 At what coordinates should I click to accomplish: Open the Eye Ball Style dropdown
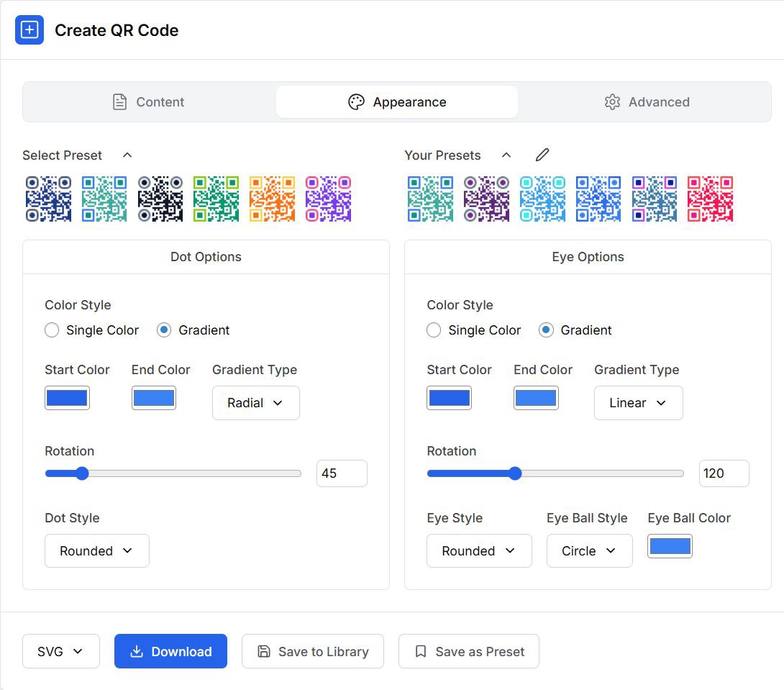[x=589, y=551]
